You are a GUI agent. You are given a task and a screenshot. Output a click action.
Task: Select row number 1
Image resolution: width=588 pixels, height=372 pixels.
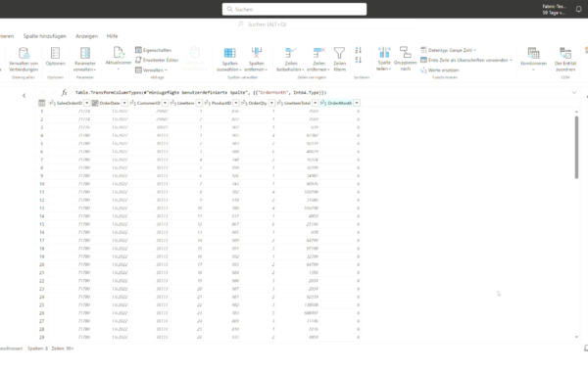(41, 112)
